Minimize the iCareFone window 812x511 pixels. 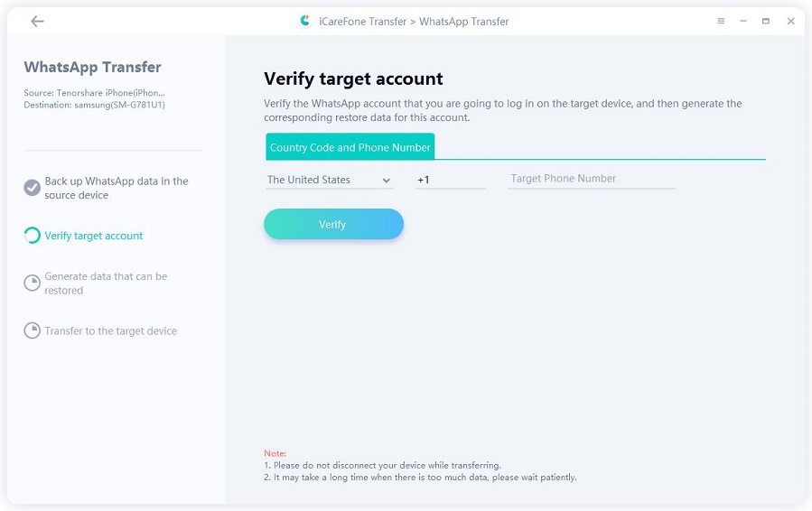pyautogui.click(x=743, y=21)
